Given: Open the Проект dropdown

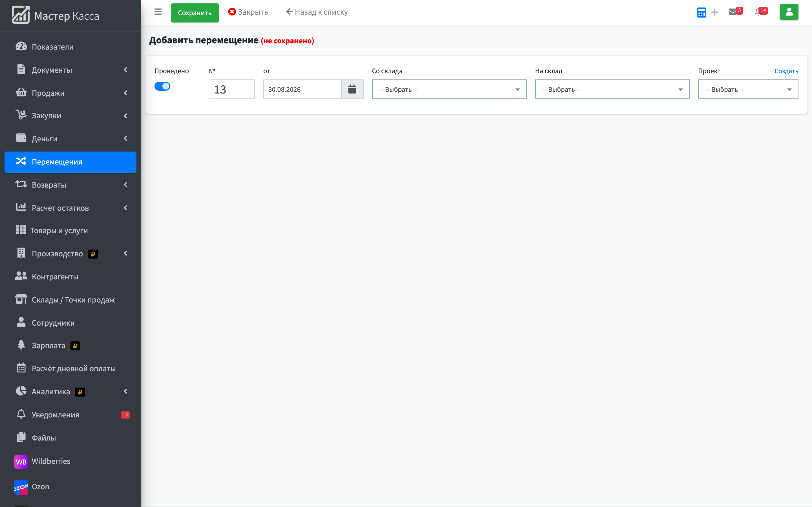Looking at the screenshot, I should pos(748,89).
